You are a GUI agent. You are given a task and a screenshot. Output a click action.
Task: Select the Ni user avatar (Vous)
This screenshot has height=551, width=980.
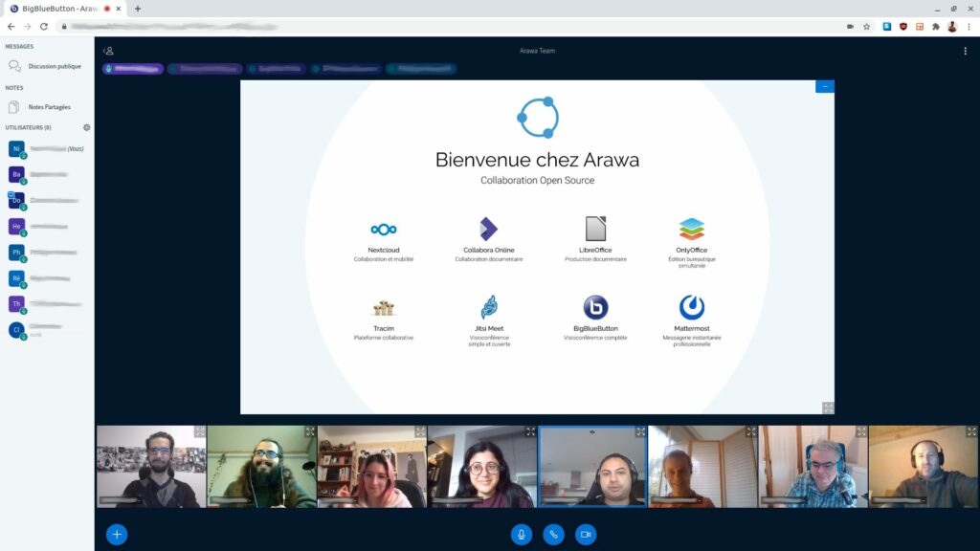(17, 148)
